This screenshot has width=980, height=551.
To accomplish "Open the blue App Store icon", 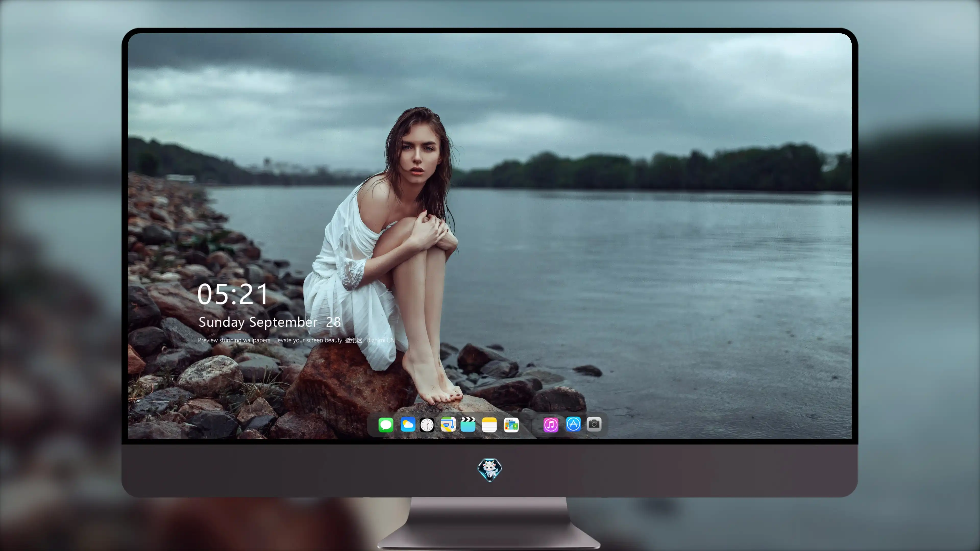I will [x=573, y=424].
